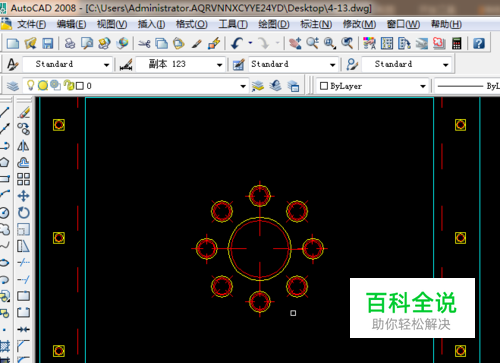Open the Text Style manager icon
The image size is (500, 363).
click(x=13, y=64)
